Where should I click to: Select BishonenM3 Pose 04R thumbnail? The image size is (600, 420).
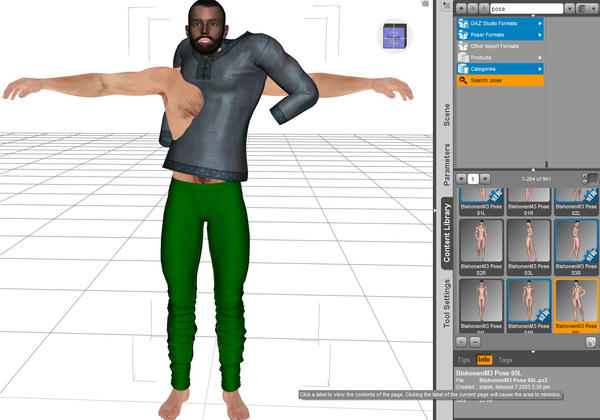click(528, 305)
